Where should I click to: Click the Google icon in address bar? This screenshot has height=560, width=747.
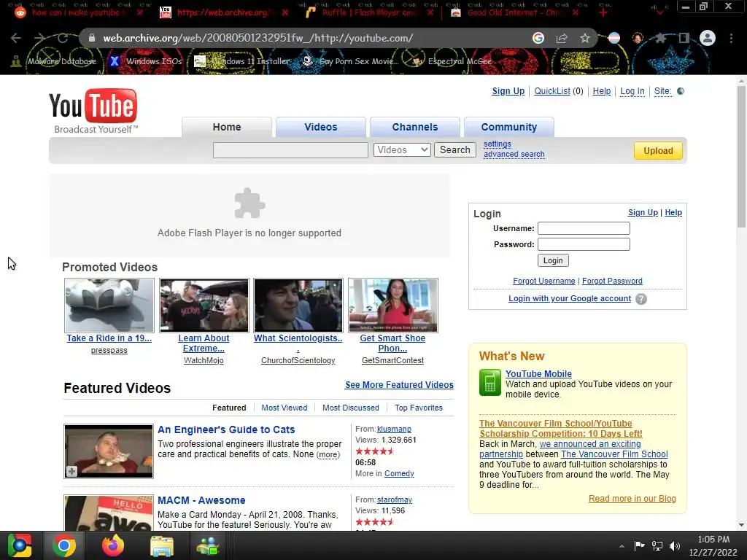(x=538, y=38)
